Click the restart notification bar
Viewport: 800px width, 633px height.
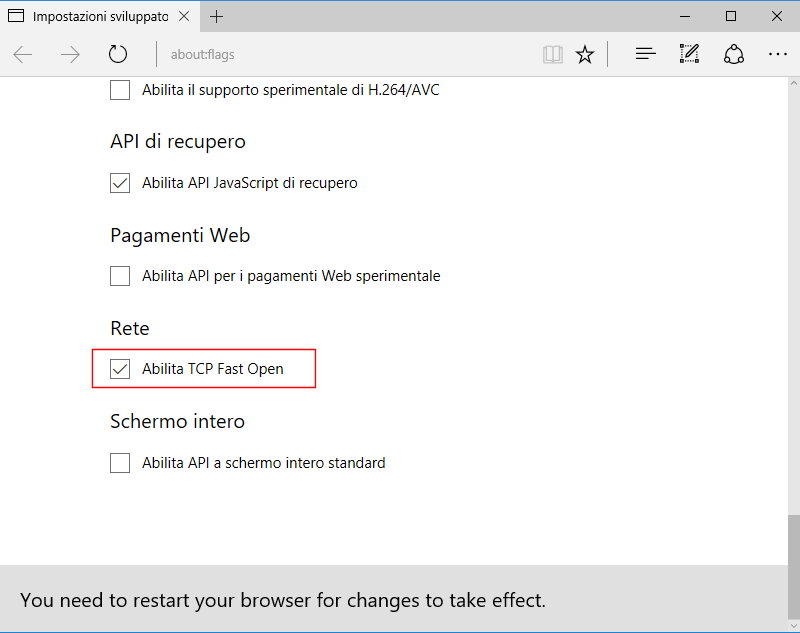coord(400,599)
